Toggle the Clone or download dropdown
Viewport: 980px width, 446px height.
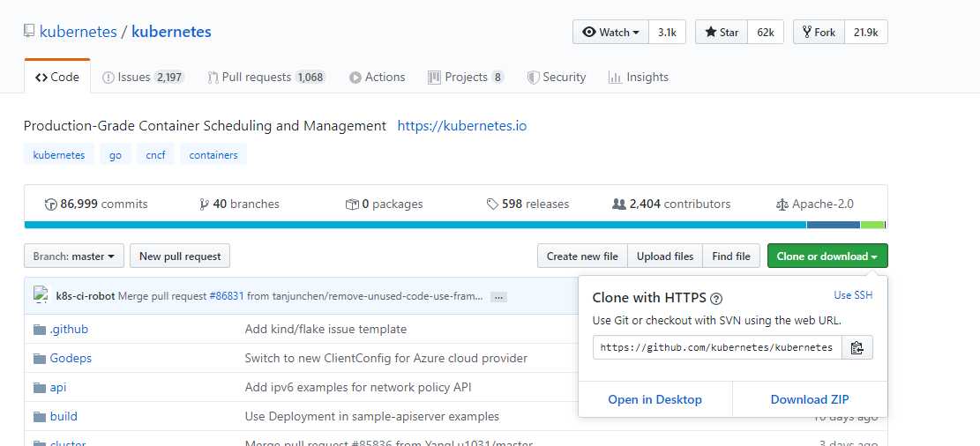827,256
